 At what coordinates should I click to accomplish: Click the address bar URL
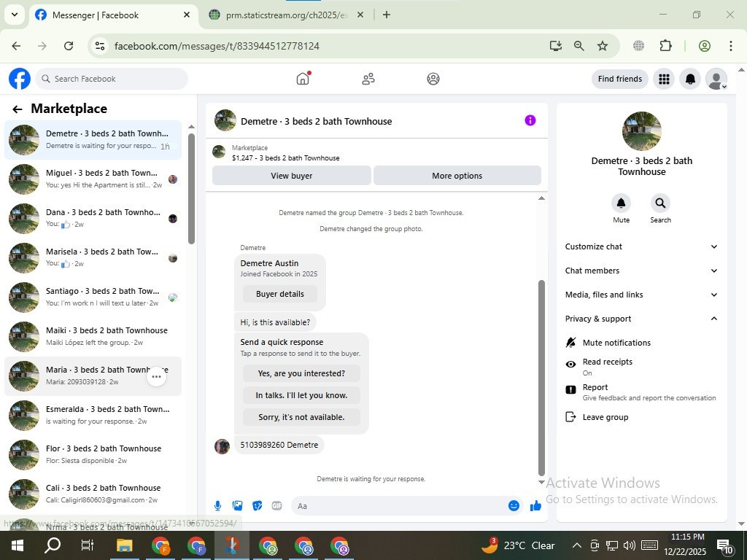[x=217, y=46]
